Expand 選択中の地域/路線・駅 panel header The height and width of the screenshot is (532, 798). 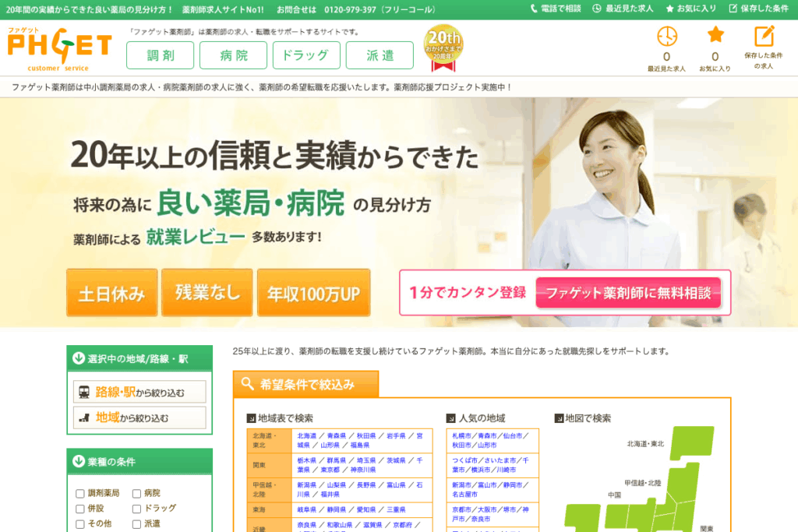(x=139, y=358)
